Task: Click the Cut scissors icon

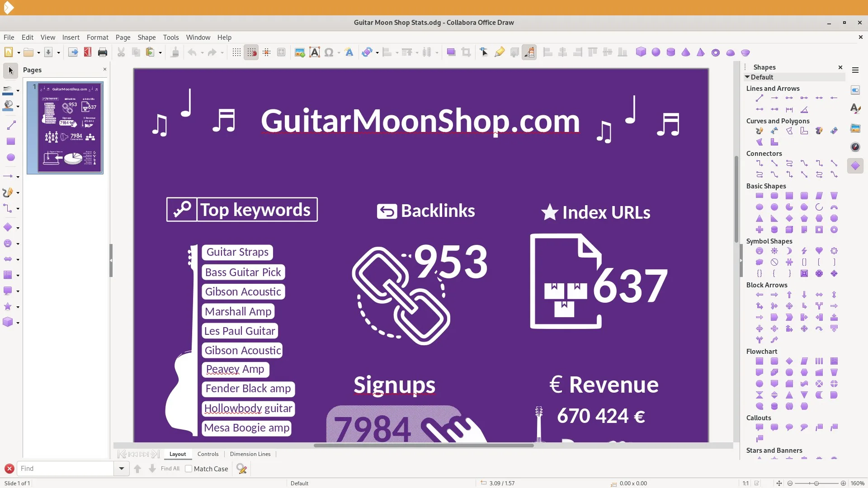Action: [x=121, y=52]
